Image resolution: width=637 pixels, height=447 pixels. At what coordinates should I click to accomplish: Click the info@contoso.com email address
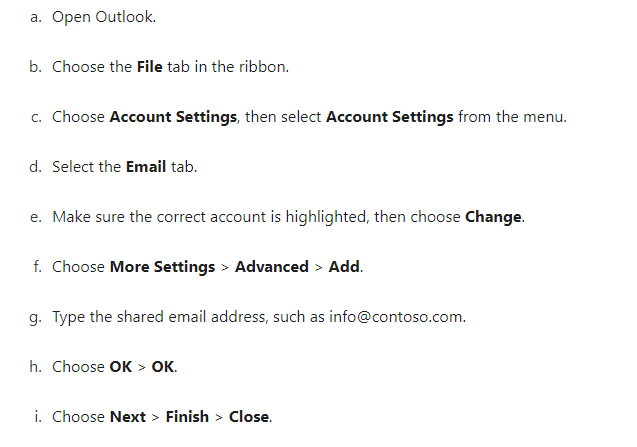click(396, 317)
